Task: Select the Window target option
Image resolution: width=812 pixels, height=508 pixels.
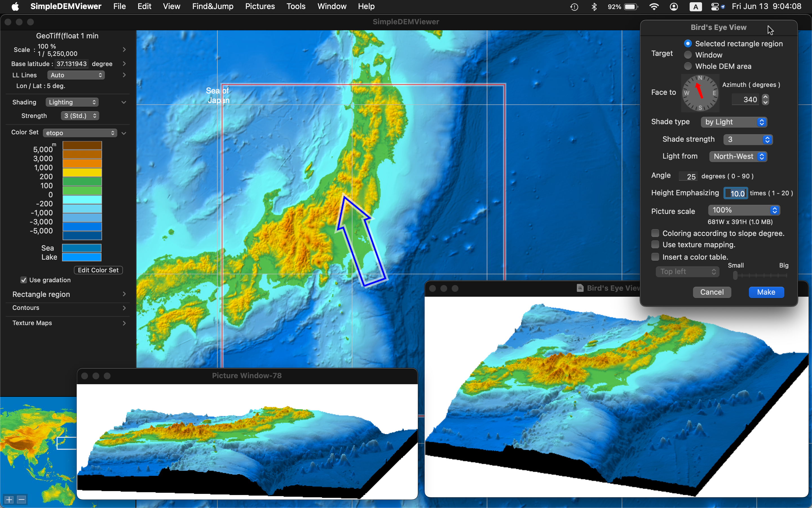Action: tap(688, 55)
